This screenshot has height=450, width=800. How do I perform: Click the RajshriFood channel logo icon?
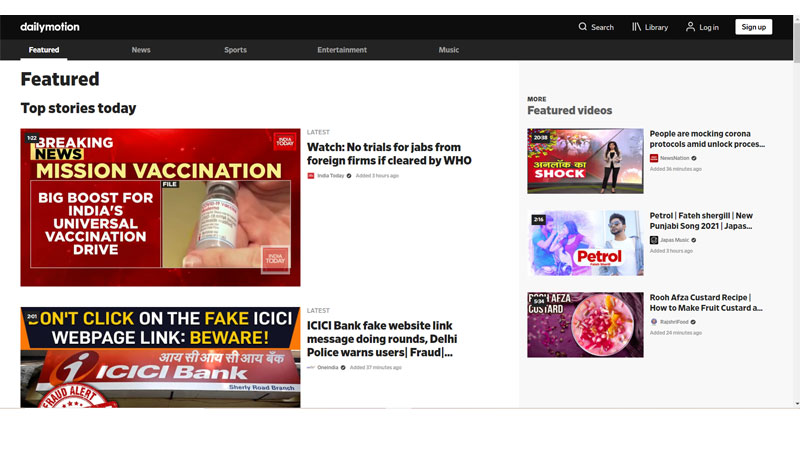click(654, 322)
